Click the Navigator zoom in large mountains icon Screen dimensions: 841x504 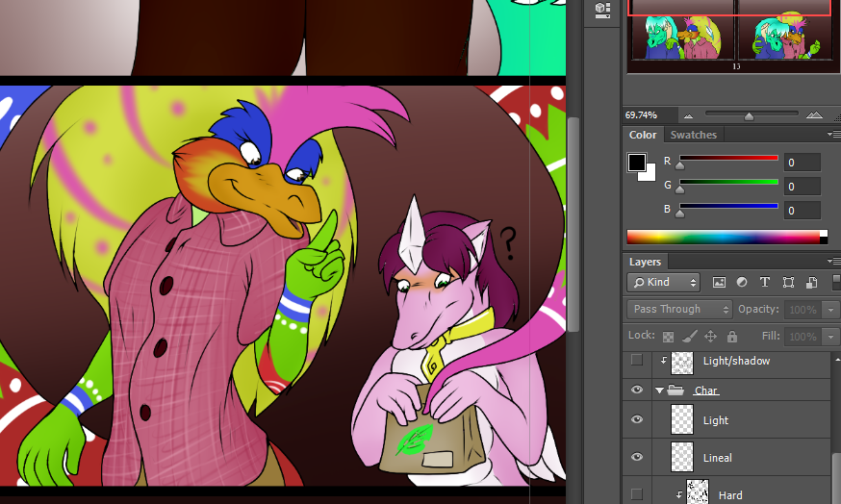[814, 114]
